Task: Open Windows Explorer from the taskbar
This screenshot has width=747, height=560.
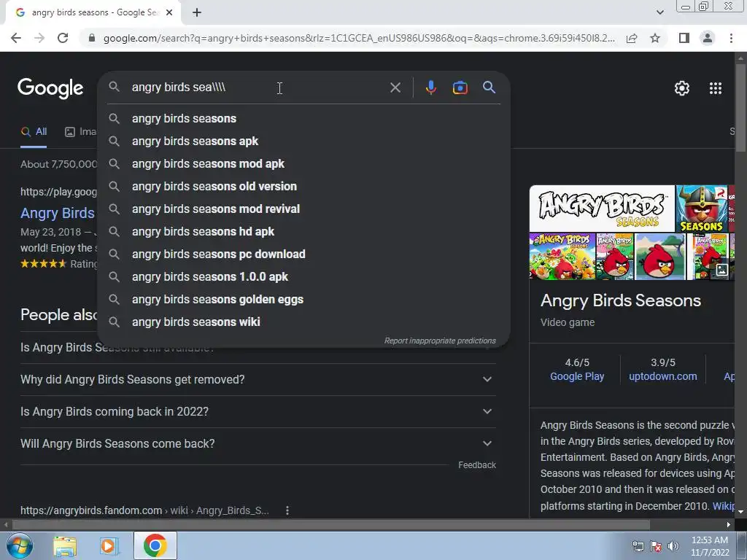Action: pos(65,546)
